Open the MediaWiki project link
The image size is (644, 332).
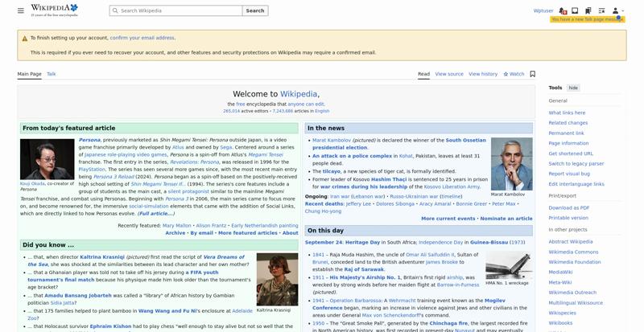click(560, 272)
